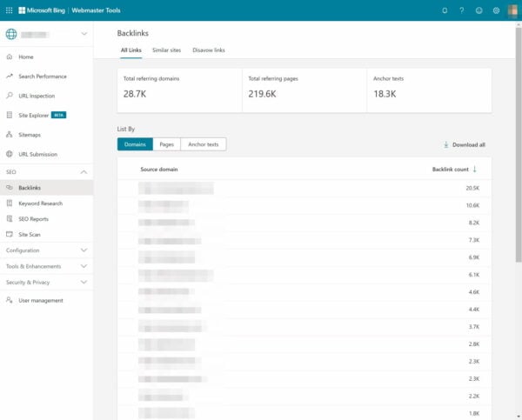
Task: Collapse the SEO section
Action: pyautogui.click(x=84, y=172)
